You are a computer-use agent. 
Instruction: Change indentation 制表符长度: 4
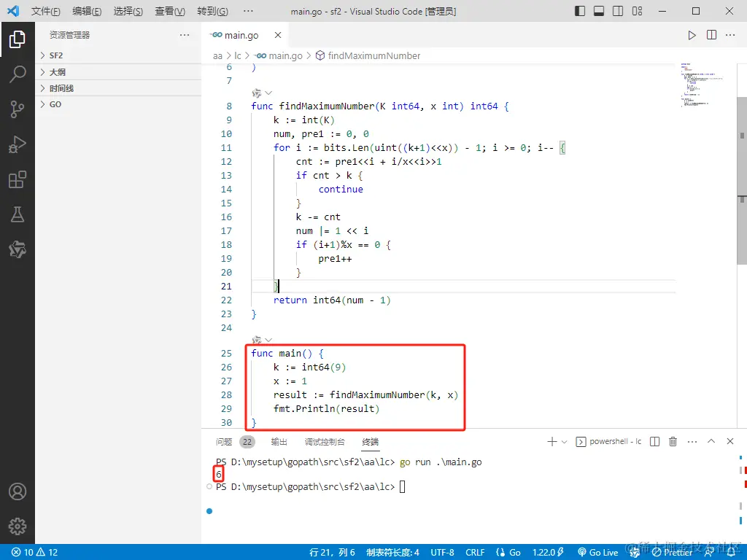point(393,553)
